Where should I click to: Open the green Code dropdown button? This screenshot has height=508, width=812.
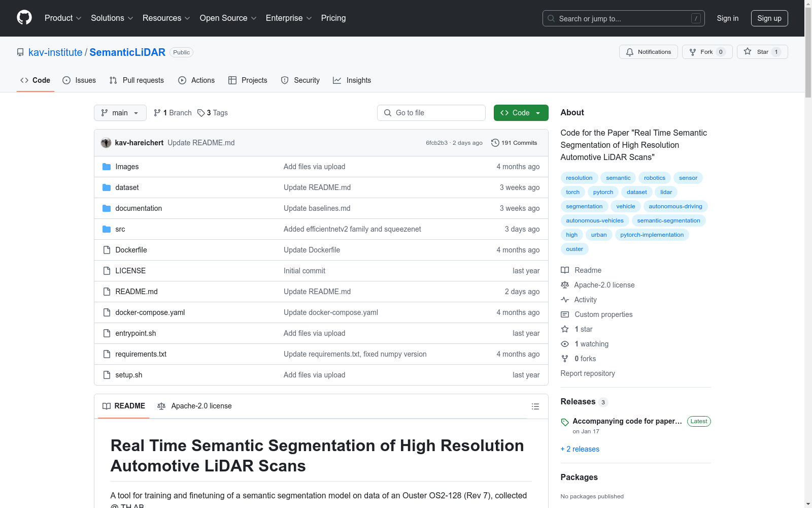pyautogui.click(x=521, y=113)
